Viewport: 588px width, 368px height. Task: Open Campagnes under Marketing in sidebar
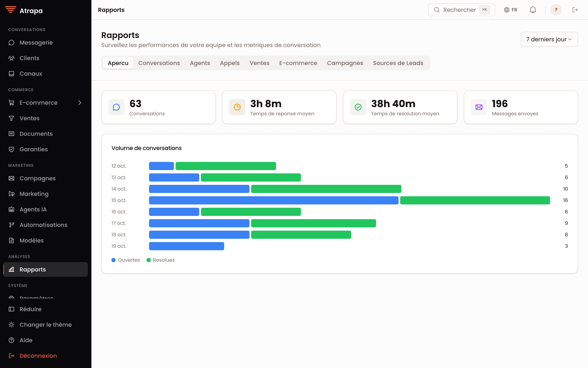pos(46,178)
